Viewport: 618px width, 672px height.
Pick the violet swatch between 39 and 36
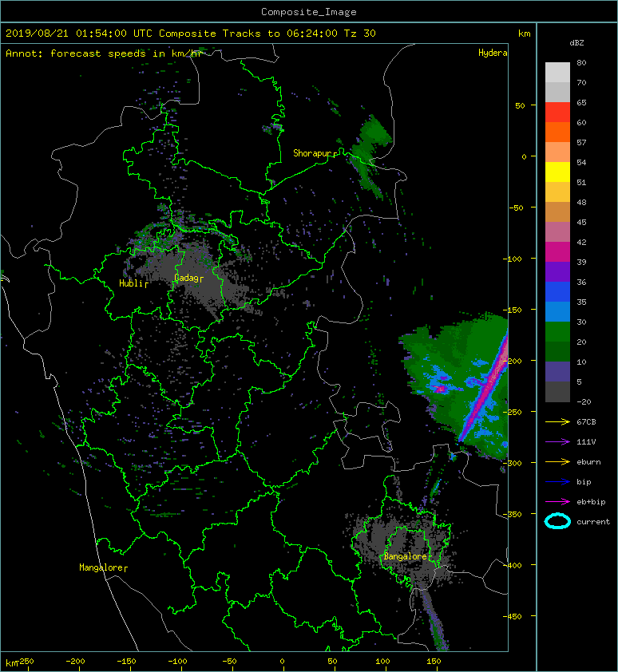click(557, 271)
